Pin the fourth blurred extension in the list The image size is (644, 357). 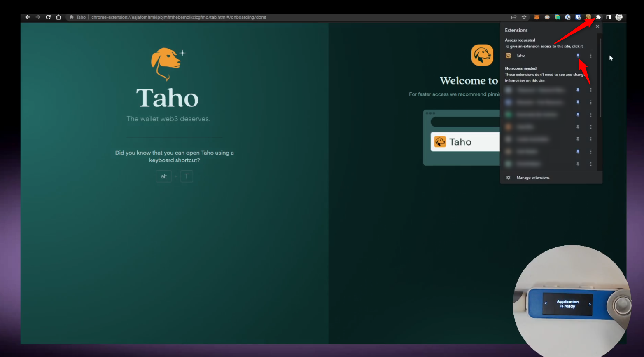click(x=578, y=127)
